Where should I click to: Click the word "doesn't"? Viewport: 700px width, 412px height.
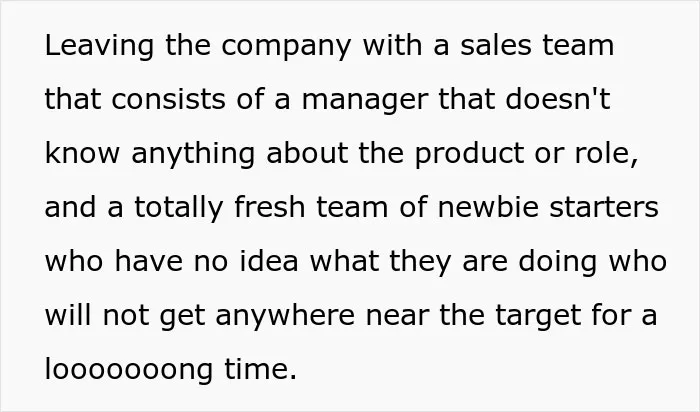click(558, 98)
